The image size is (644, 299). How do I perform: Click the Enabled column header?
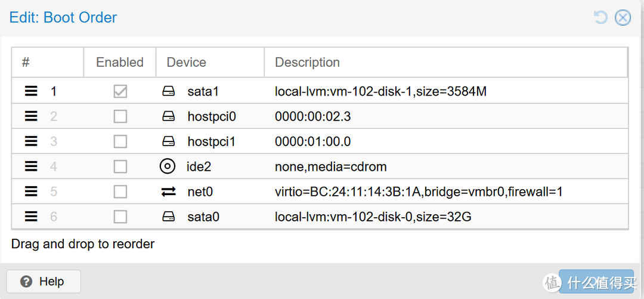[x=120, y=62]
